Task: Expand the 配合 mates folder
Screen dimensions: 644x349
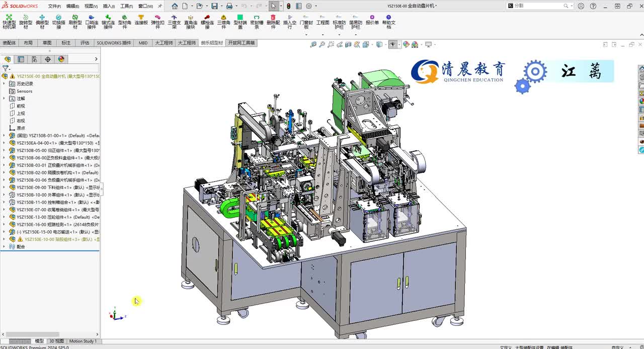Action: (x=5, y=246)
